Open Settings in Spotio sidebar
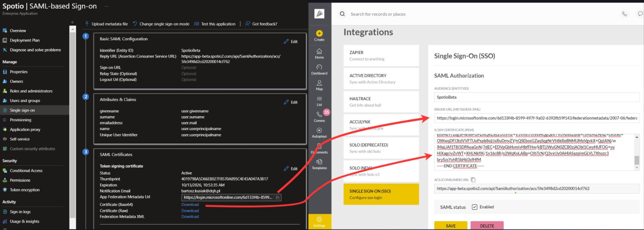Image resolution: width=644 pixels, height=230 pixels. click(319, 222)
